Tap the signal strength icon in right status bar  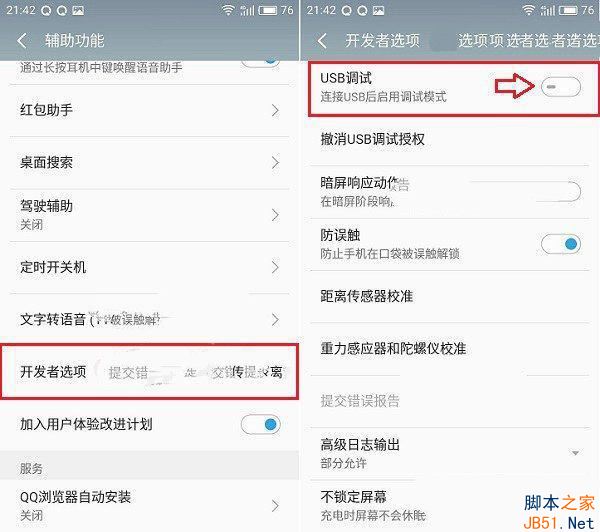click(x=547, y=10)
